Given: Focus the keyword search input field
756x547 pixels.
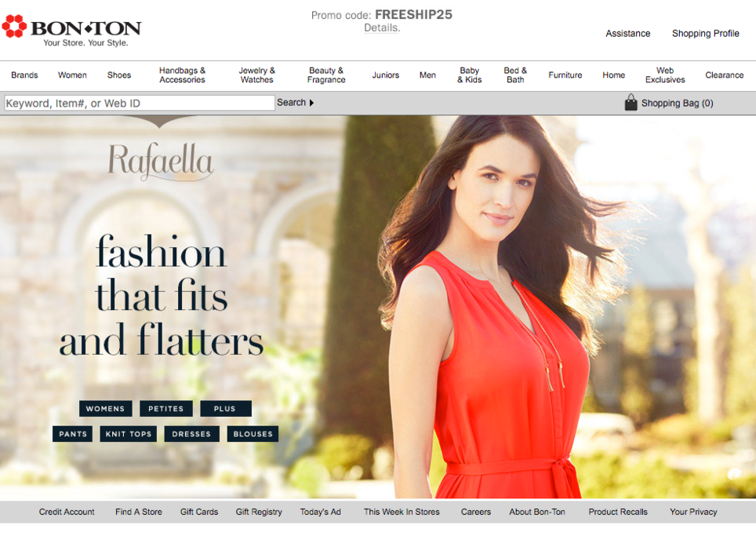Looking at the screenshot, I should tap(140, 103).
